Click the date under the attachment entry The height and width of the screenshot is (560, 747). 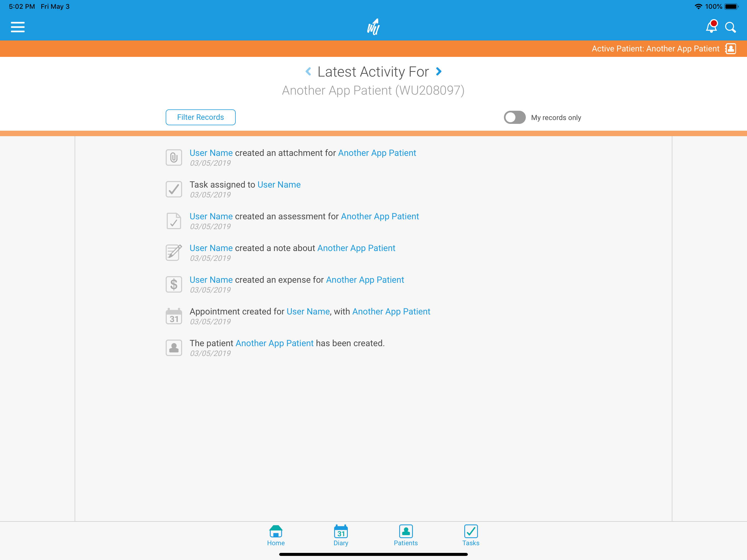[x=210, y=163]
